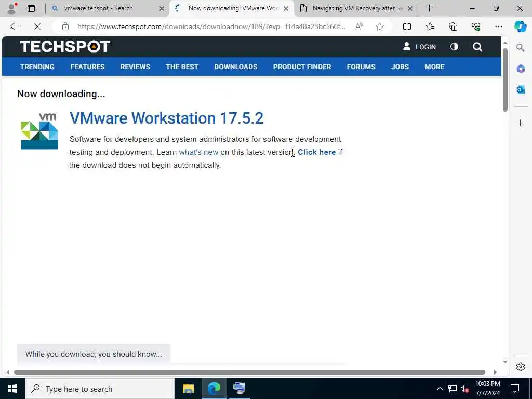The width and height of the screenshot is (532, 399).
Task: Click the scroll down arrow
Action: point(505,362)
